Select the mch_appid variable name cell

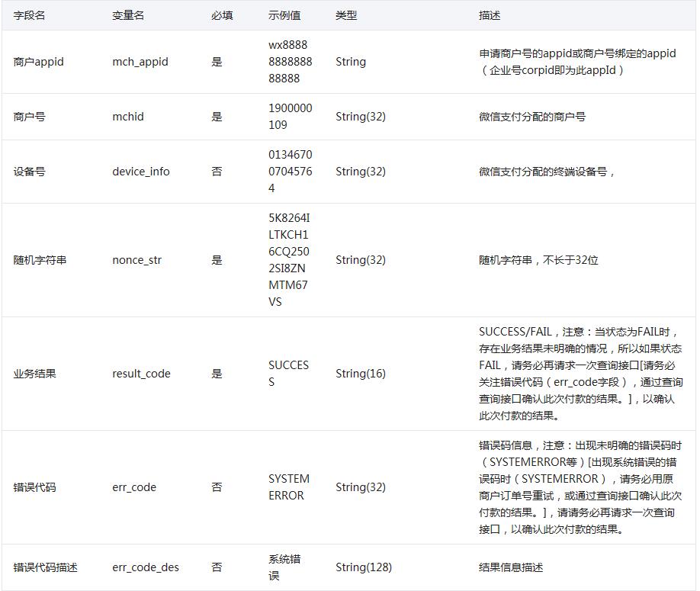coord(140,62)
